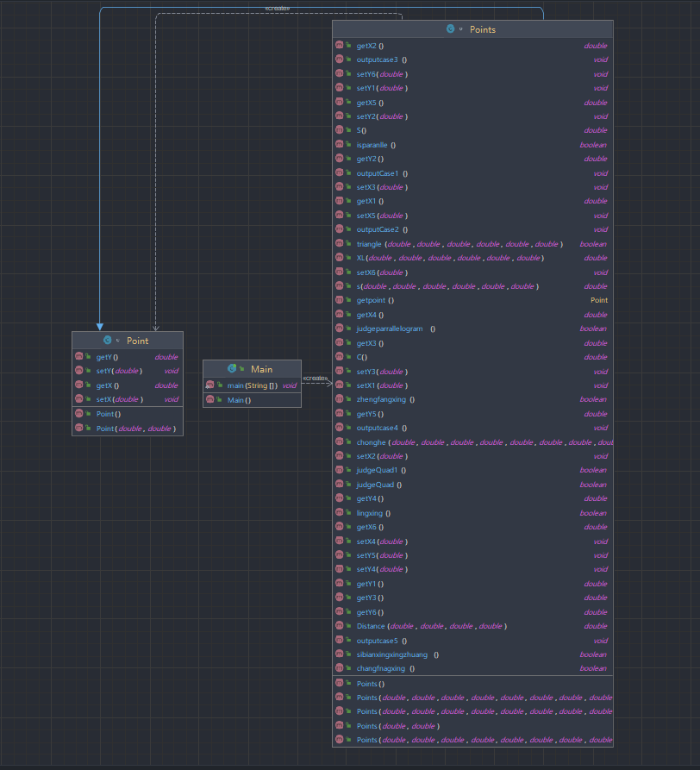Click the create label on Main-to-Points arrow

click(316, 378)
